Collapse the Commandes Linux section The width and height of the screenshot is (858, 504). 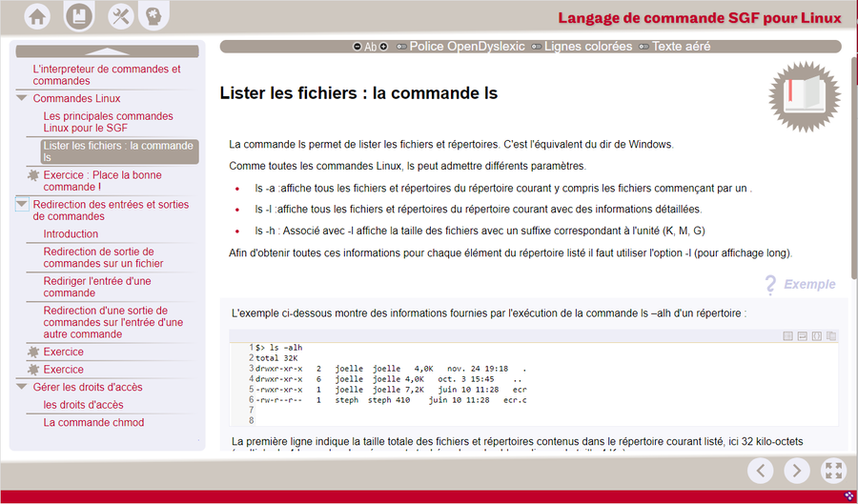pos(22,98)
